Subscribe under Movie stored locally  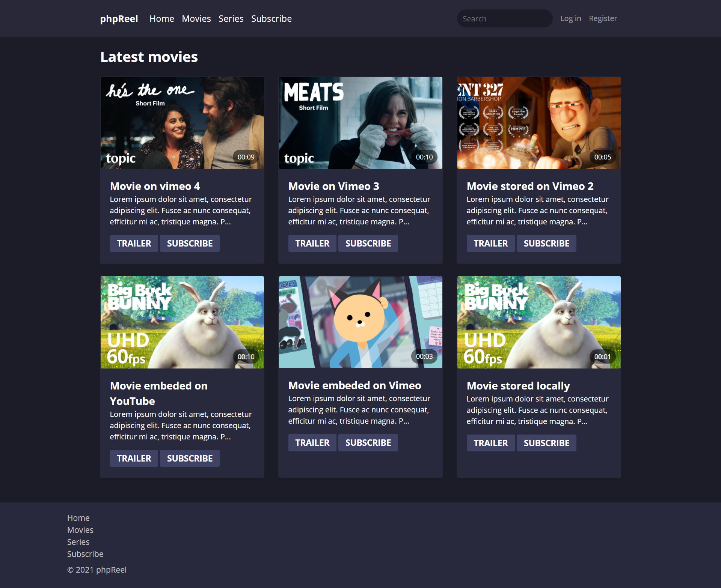click(546, 443)
